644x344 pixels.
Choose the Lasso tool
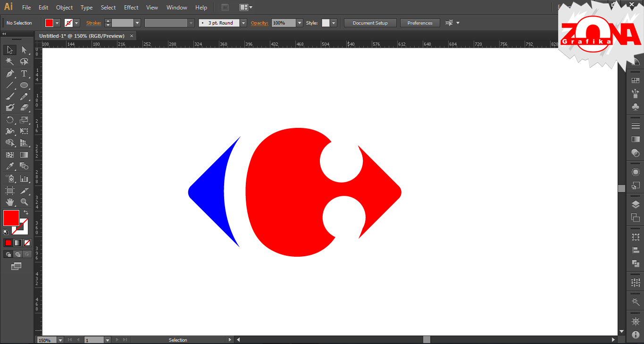point(24,62)
